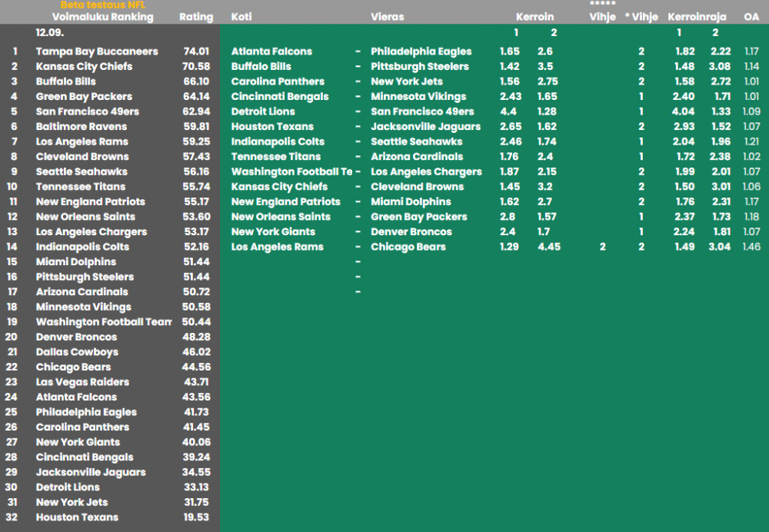Select Tampa Bay Buccaneers in ranking list
Screen dimensions: 769x532
coord(97,52)
